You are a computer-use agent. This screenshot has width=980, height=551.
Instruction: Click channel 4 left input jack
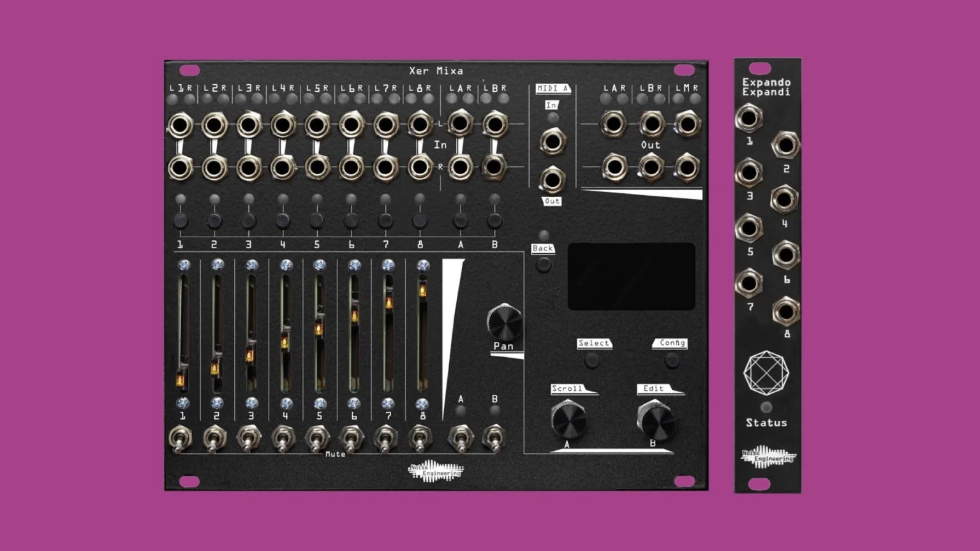point(283,126)
